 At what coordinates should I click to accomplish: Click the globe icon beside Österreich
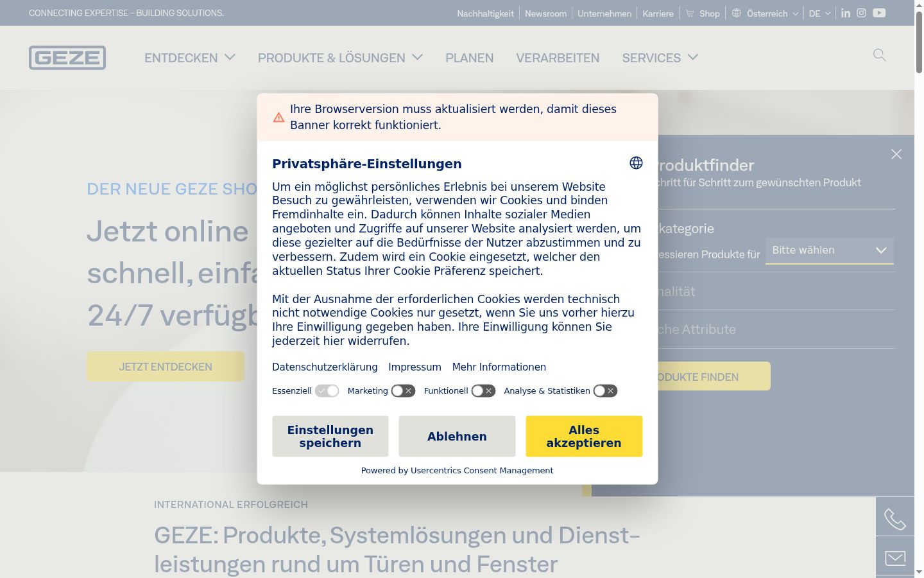pyautogui.click(x=737, y=13)
